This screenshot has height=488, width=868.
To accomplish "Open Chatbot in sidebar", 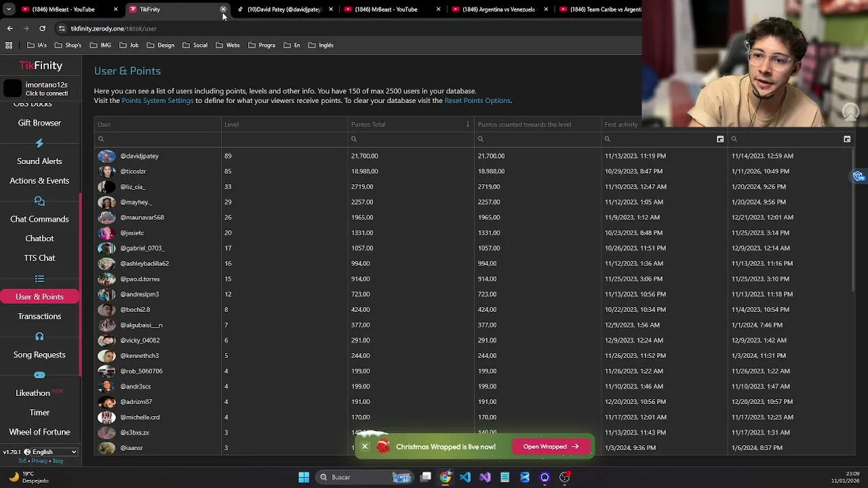I will tap(39, 239).
